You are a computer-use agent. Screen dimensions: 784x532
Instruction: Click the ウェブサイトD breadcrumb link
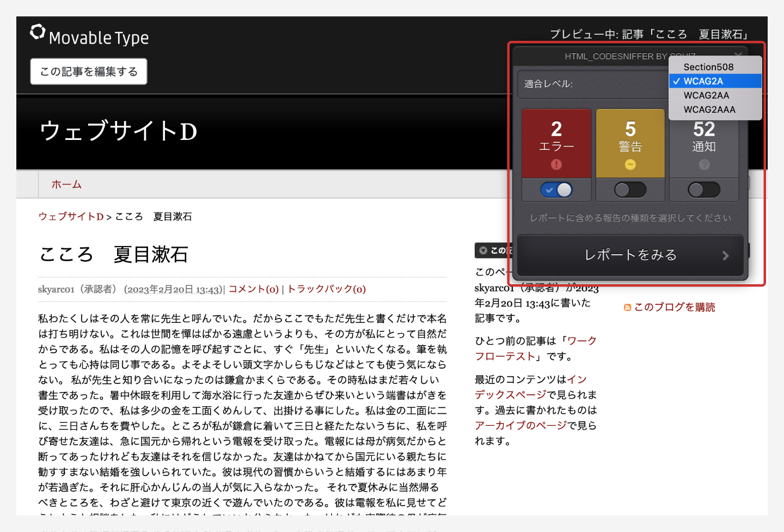[x=71, y=217]
